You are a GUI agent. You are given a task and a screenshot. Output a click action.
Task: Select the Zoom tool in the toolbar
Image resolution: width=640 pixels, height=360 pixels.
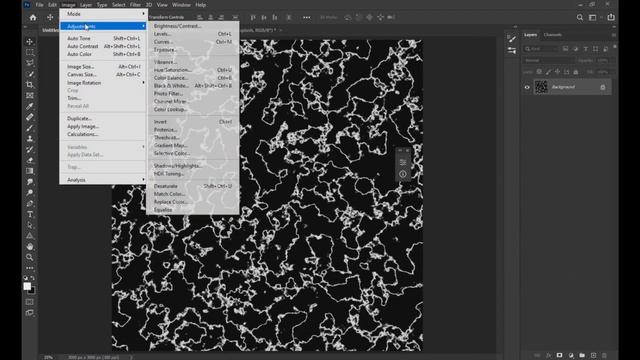pos(30,257)
